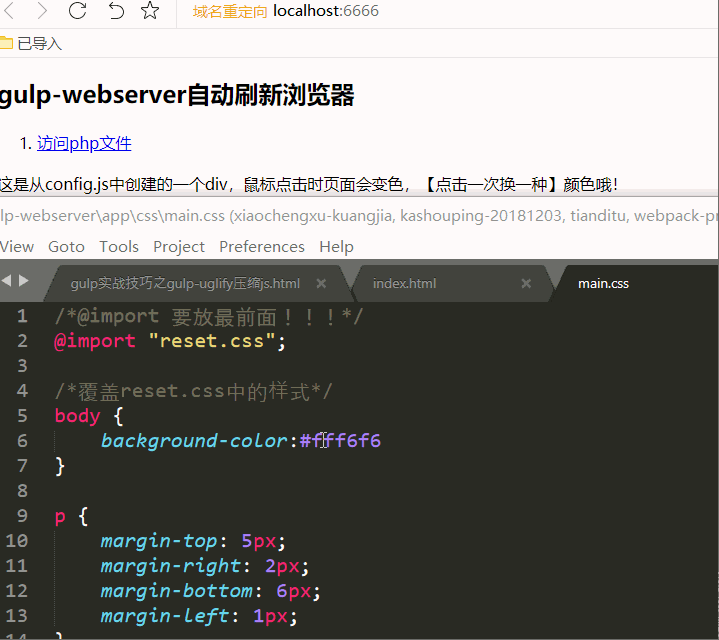Click the 域名重定向 label in address bar
719x640 pixels.
[230, 11]
